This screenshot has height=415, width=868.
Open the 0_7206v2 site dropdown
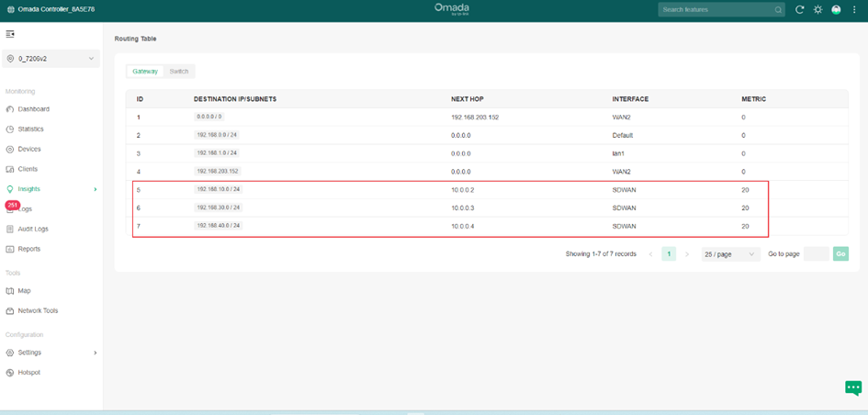coord(51,59)
